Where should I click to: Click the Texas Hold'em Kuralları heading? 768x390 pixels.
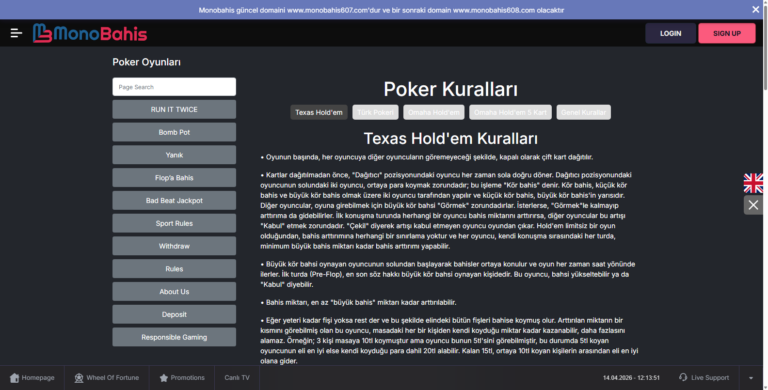pyautogui.click(x=451, y=139)
